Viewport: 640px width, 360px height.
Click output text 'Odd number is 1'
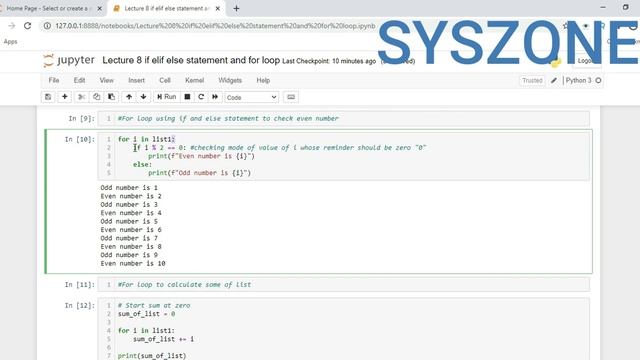pyautogui.click(x=129, y=188)
